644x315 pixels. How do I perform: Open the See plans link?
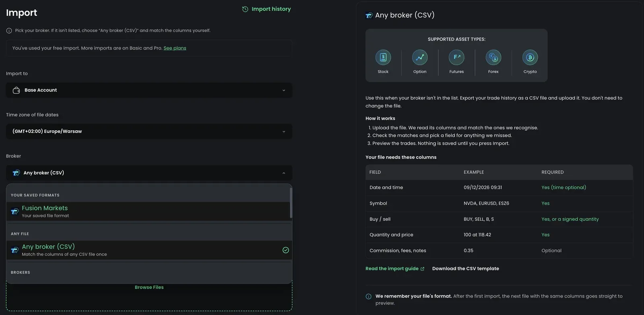pyautogui.click(x=175, y=48)
